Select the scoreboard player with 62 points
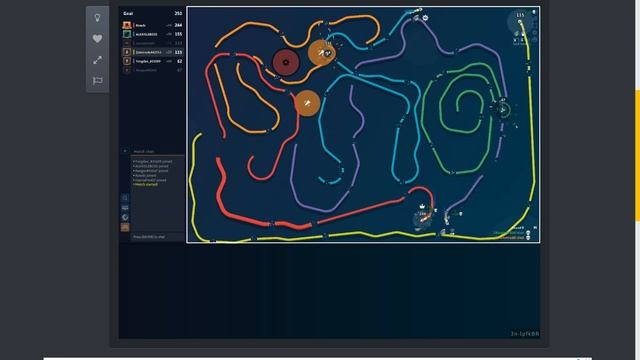The image size is (640, 360). pyautogui.click(x=152, y=61)
